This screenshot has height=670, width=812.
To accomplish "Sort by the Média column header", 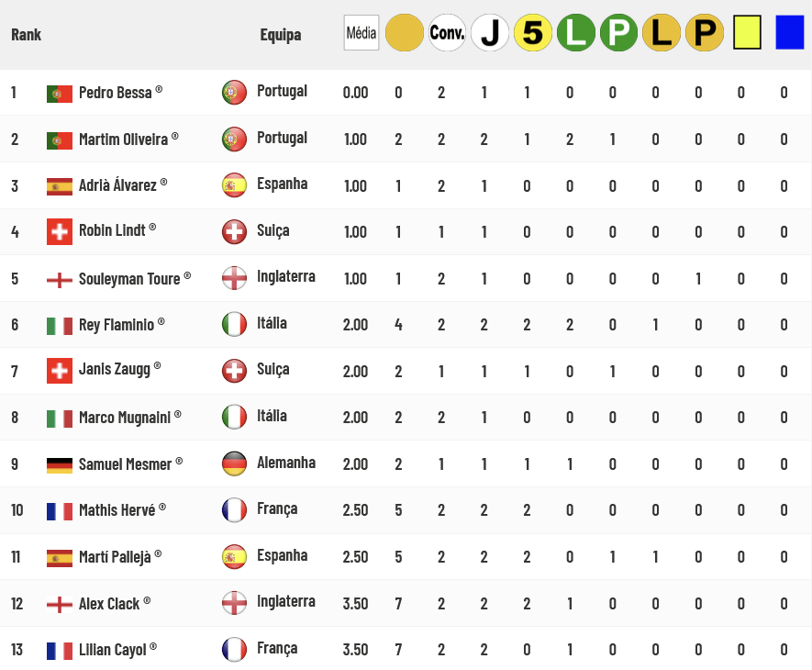I will click(361, 33).
